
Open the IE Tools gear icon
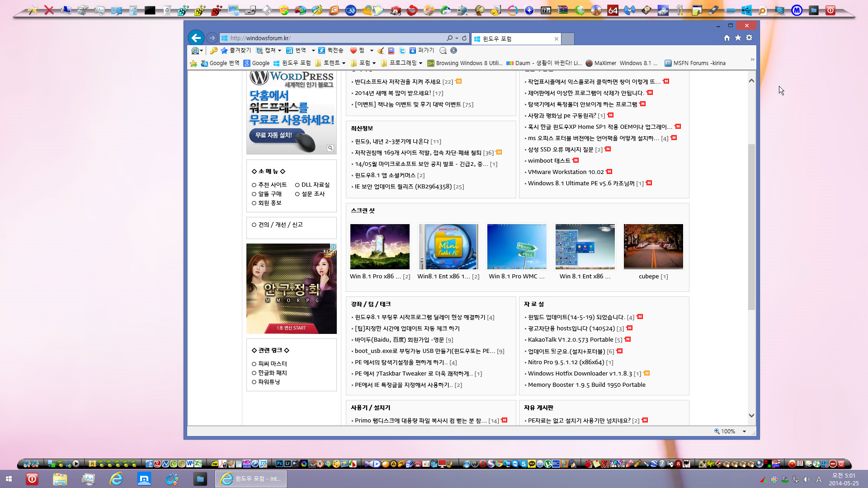749,38
